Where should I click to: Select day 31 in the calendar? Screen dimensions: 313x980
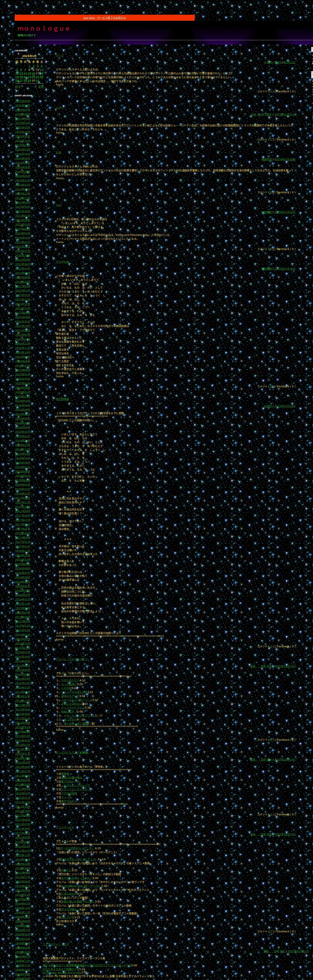coord(38,81)
